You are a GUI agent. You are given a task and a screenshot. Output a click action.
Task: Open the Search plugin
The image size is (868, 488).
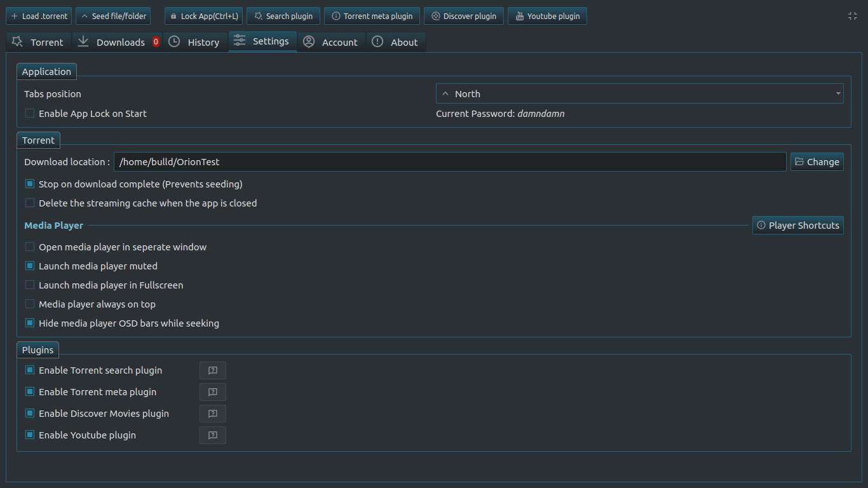pos(283,16)
